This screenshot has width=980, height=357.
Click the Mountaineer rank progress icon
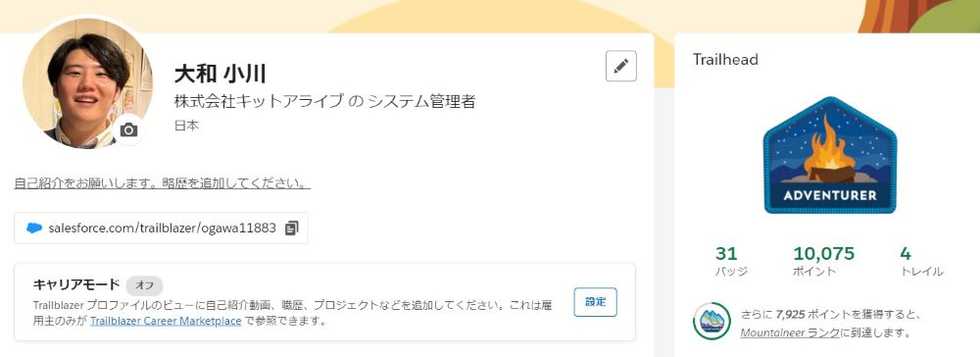click(x=711, y=321)
